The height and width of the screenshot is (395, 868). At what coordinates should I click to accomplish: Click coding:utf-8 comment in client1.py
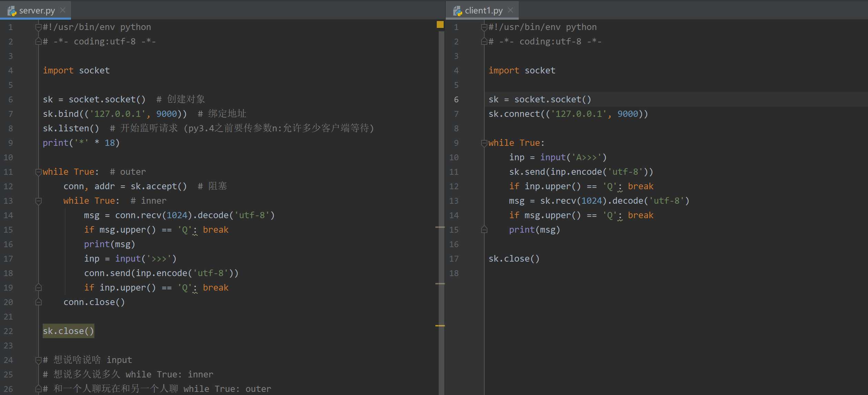tap(545, 42)
